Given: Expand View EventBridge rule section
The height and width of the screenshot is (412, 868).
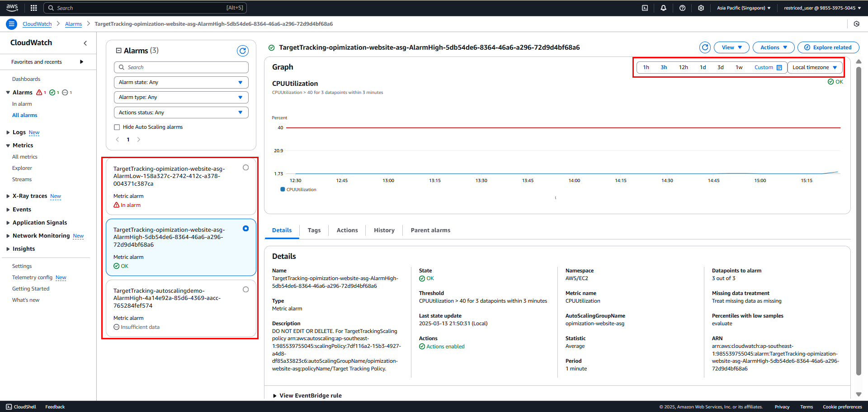Looking at the screenshot, I should [307, 396].
